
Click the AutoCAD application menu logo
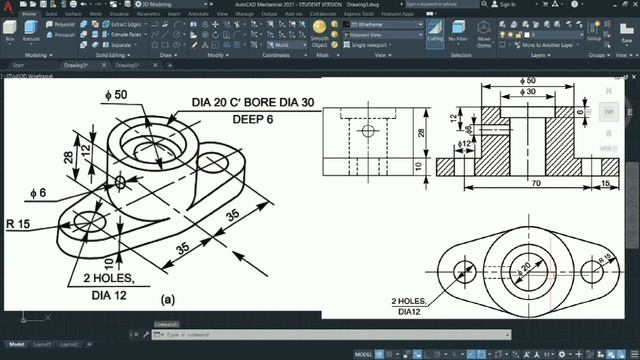(x=8, y=7)
